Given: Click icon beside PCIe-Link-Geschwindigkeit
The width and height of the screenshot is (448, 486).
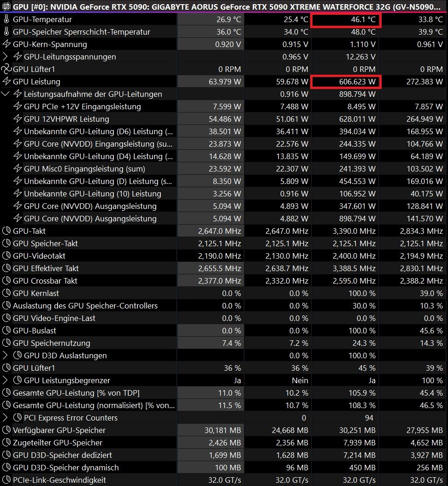Looking at the screenshot, I should pyautogui.click(x=6, y=480).
